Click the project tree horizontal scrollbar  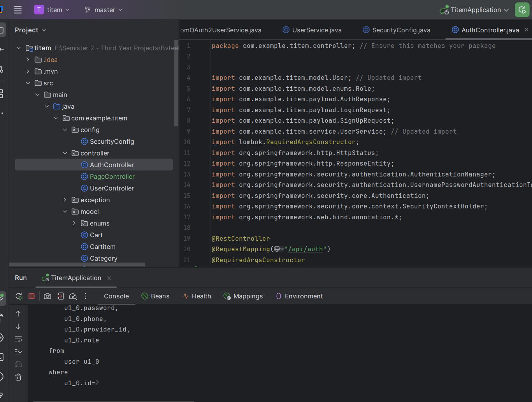[x=77, y=264]
